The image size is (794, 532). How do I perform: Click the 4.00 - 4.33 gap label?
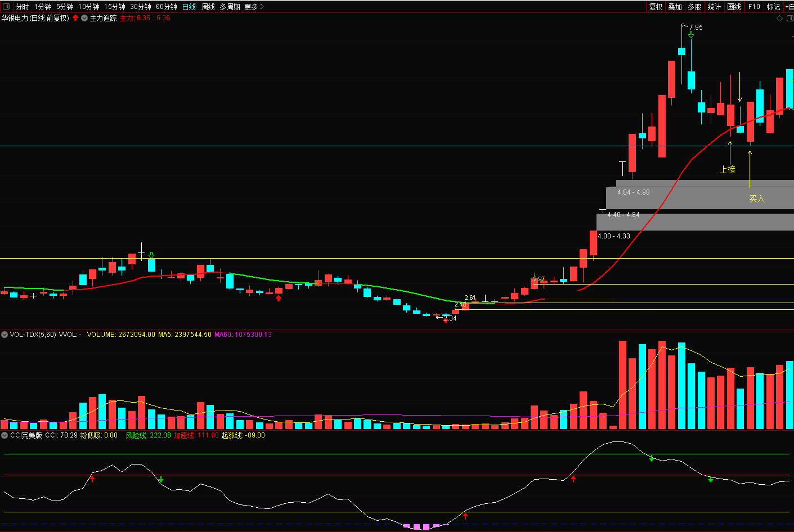click(614, 236)
